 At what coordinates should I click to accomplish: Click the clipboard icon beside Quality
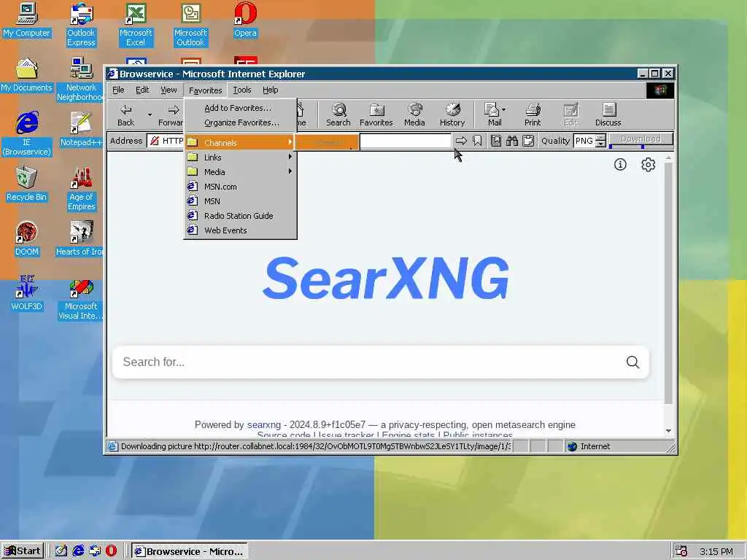[x=528, y=141]
